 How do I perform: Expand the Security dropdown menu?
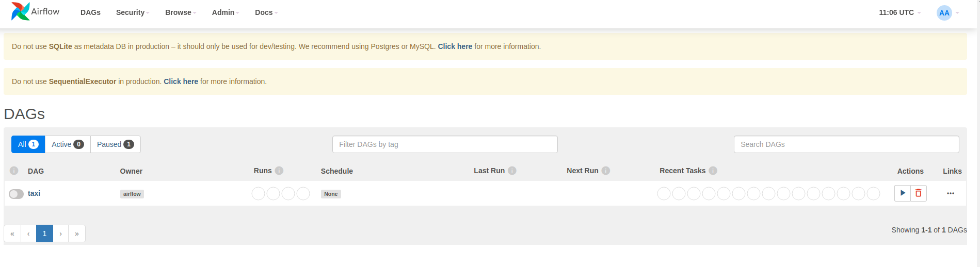coord(133,12)
